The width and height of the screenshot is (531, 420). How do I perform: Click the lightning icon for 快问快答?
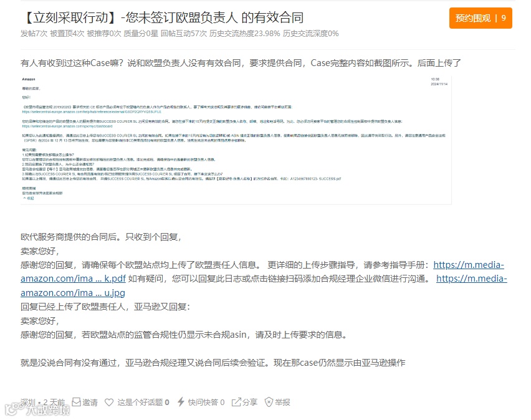coord(181,401)
